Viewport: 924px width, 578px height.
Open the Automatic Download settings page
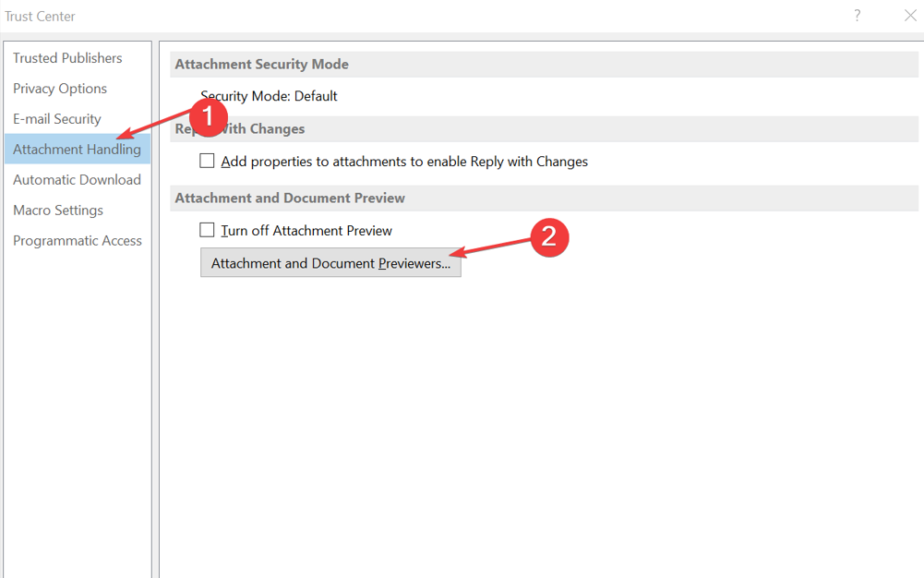pos(78,180)
